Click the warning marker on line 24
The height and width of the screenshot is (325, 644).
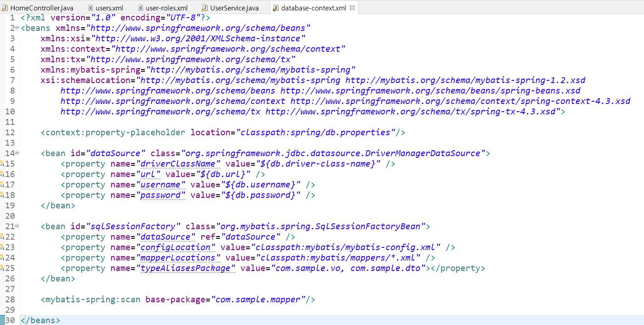click(x=2, y=258)
